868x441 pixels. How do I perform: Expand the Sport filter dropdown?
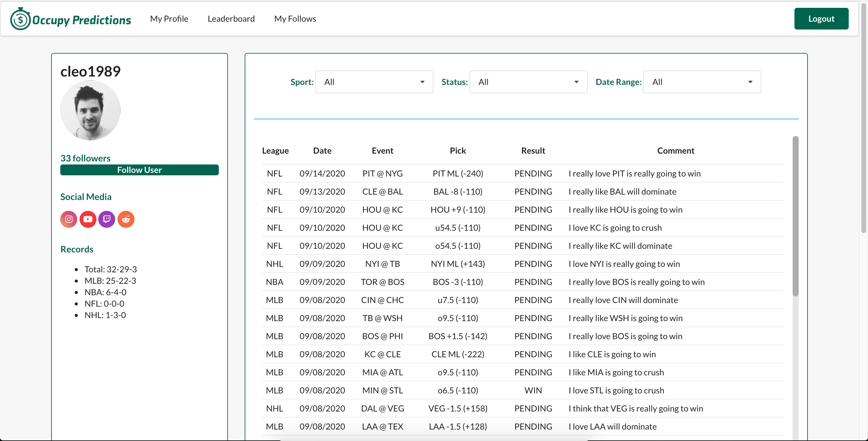pos(374,82)
